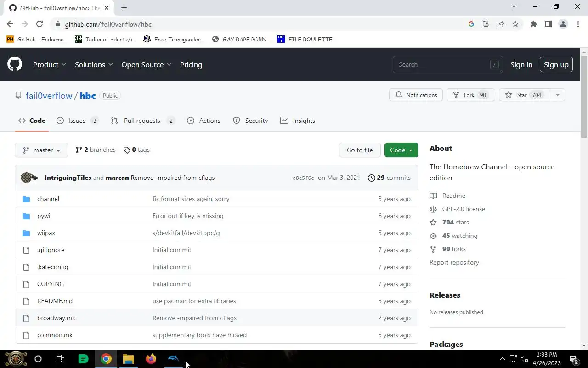Switch to the Issues tab
Screen dimensions: 588x368
[x=77, y=121]
